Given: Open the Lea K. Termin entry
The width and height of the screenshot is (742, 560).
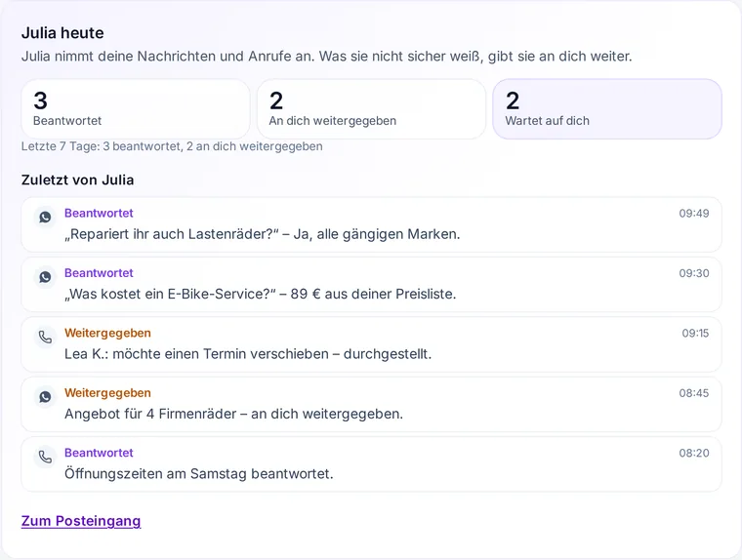Looking at the screenshot, I should (371, 344).
